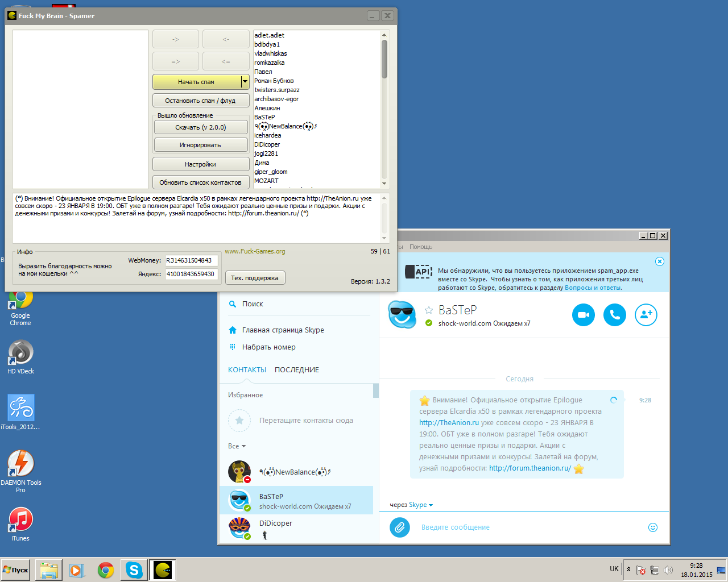The image size is (728, 582).
Task: Start a voice call with BaSTeP
Action: point(615,315)
